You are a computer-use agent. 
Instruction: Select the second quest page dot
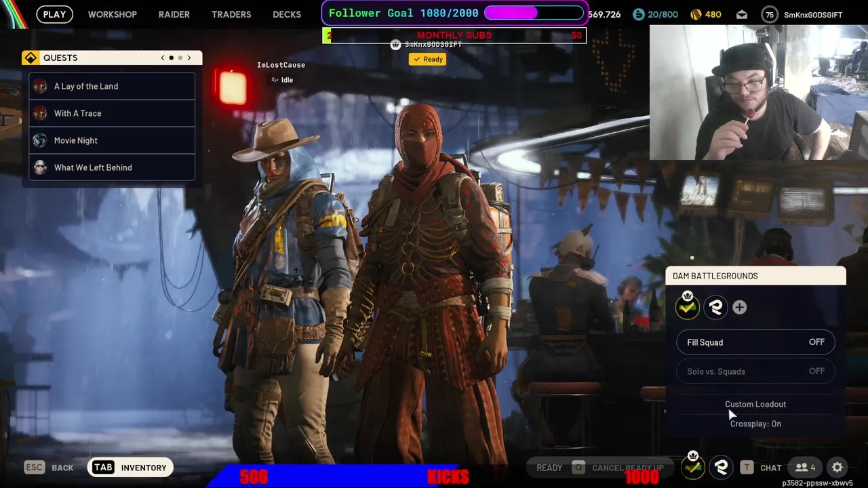(180, 58)
